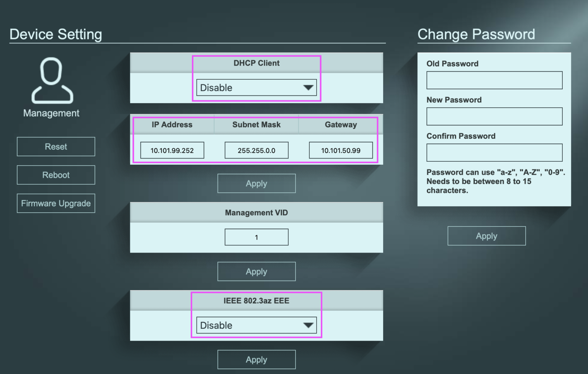588x374 pixels.
Task: Select the Subnet Mask field
Action: pos(256,150)
